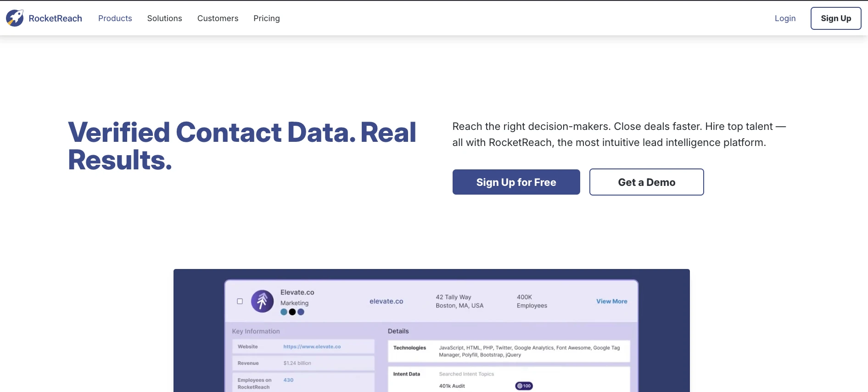Click the product preview screenshot image
The image size is (868, 392).
point(431,330)
